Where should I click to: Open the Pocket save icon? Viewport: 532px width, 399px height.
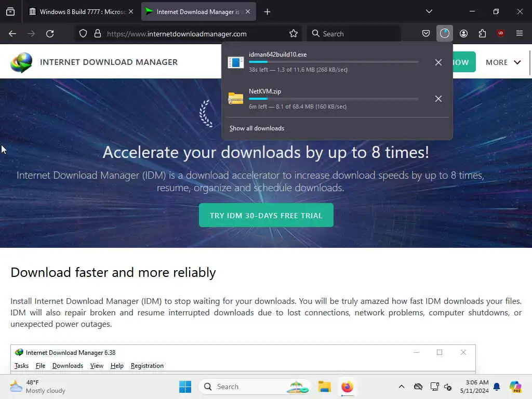(426, 34)
